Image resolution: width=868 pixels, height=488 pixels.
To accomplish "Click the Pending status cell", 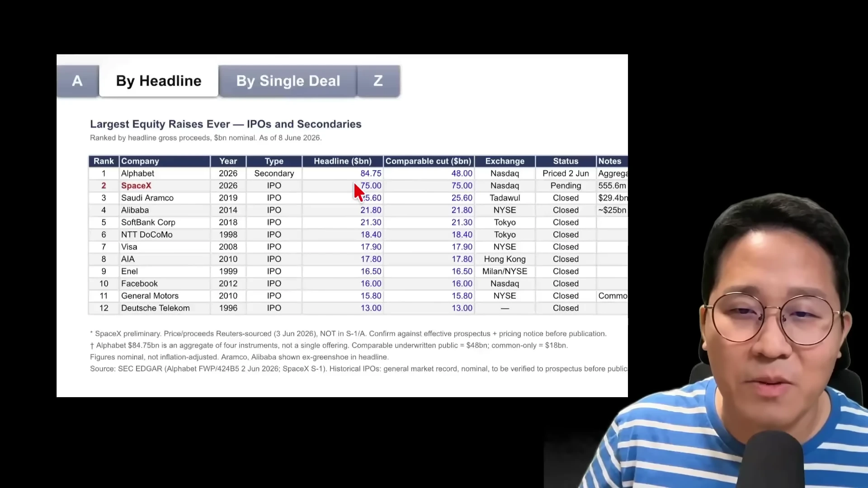I will (566, 186).
